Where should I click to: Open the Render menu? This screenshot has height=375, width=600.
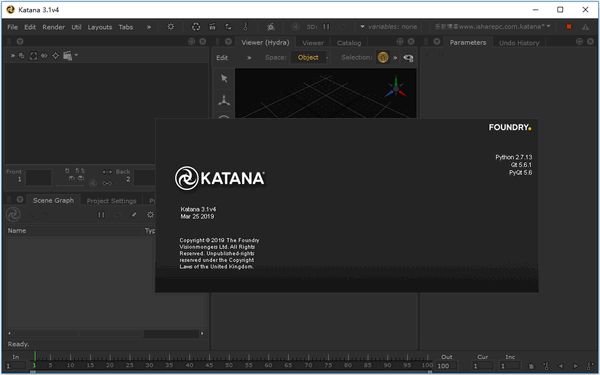coord(54,27)
